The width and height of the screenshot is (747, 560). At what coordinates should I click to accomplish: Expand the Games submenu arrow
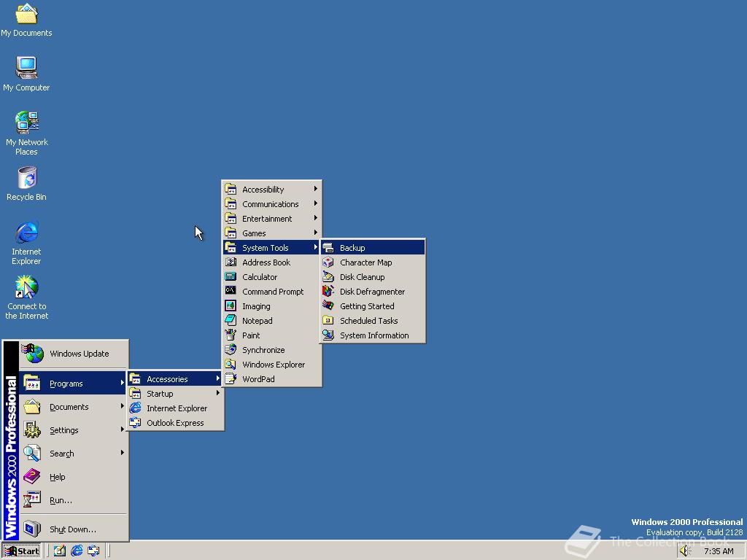315,233
